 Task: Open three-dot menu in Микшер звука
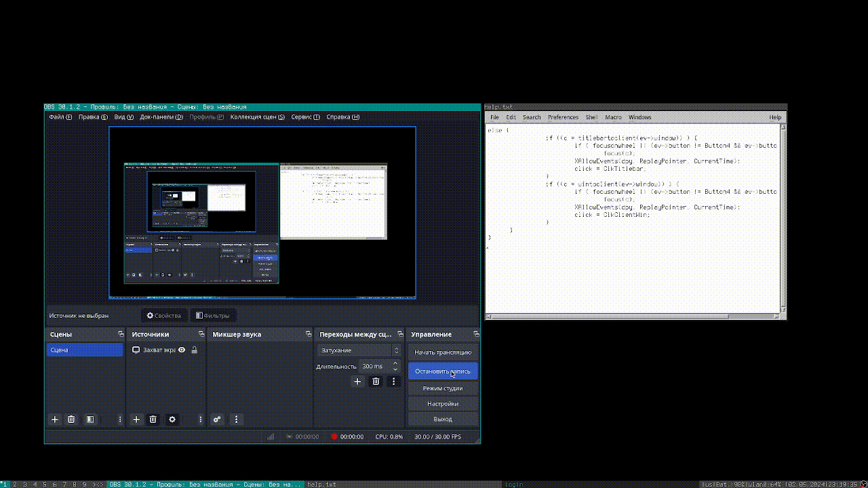pyautogui.click(x=236, y=420)
